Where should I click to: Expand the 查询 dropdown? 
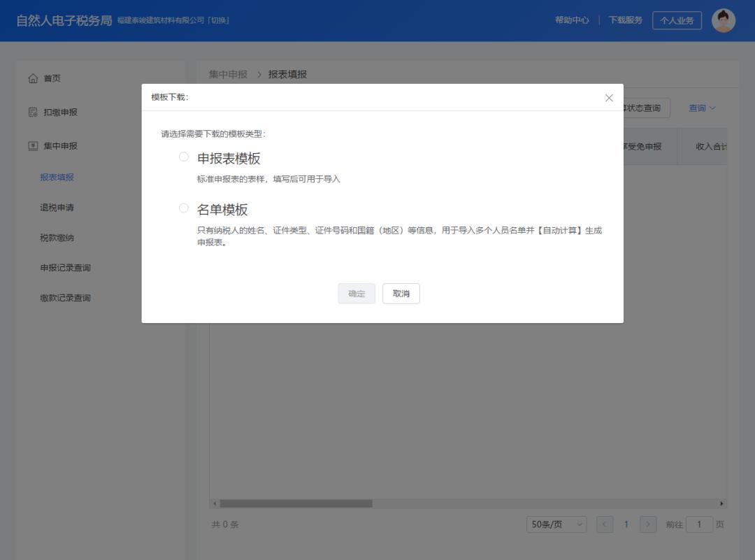point(702,108)
